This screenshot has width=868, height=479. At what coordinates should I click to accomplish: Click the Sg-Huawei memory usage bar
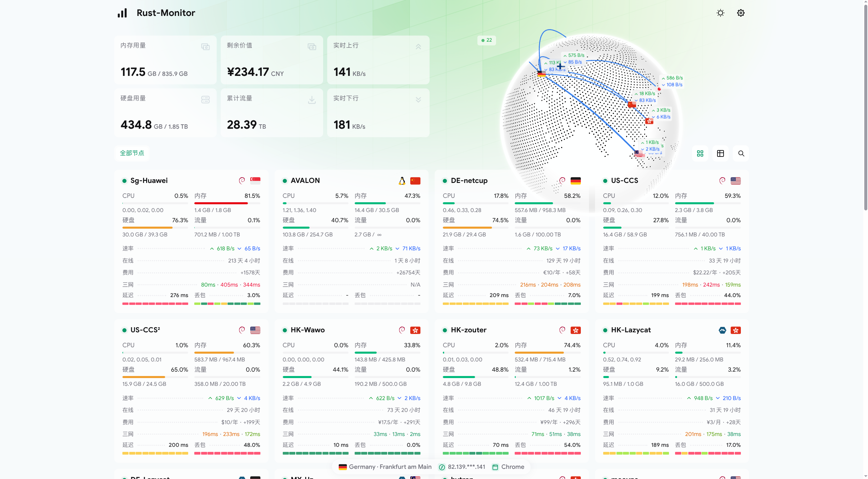click(x=227, y=203)
